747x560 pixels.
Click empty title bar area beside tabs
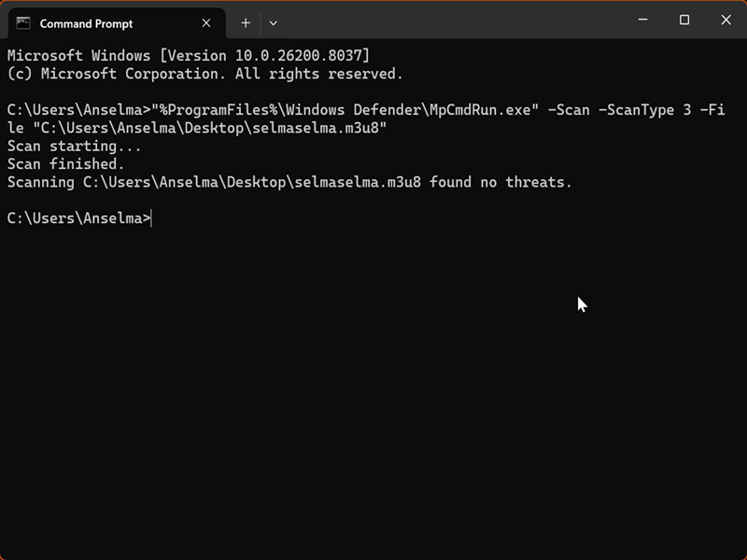coord(448,21)
